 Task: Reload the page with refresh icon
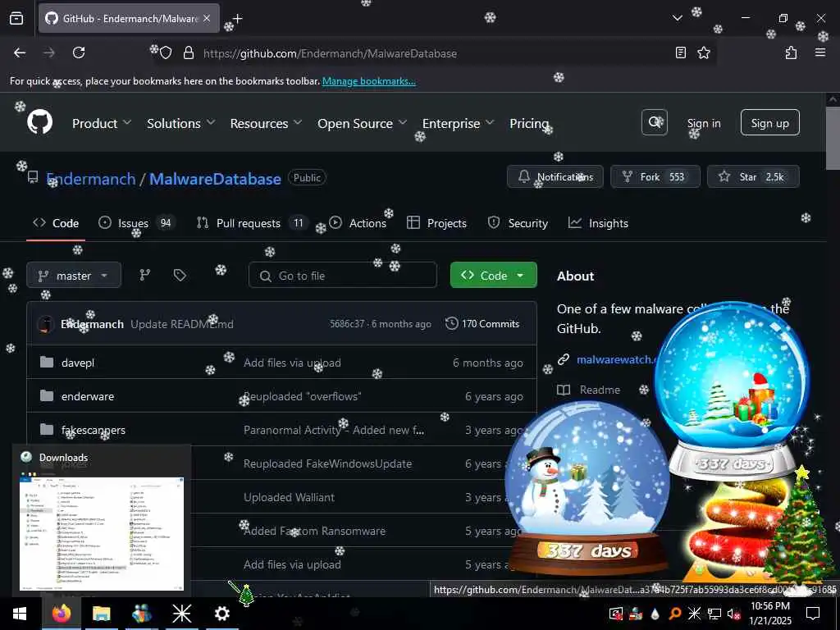[79, 52]
